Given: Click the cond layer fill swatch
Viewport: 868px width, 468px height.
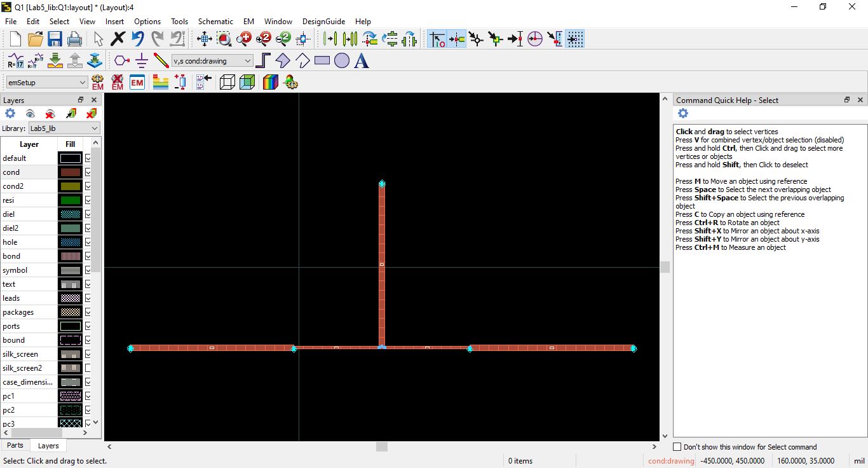Looking at the screenshot, I should 70,172.
